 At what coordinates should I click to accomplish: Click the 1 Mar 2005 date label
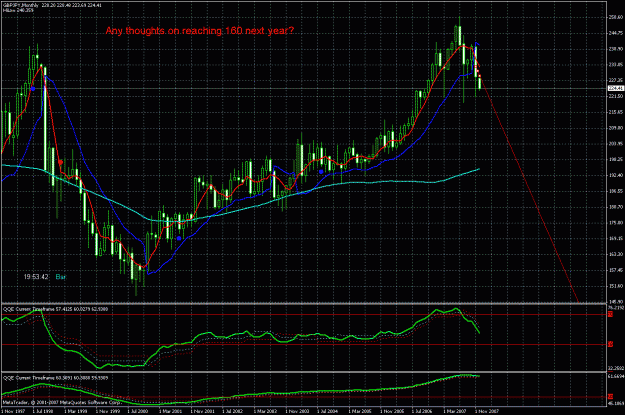pos(360,411)
